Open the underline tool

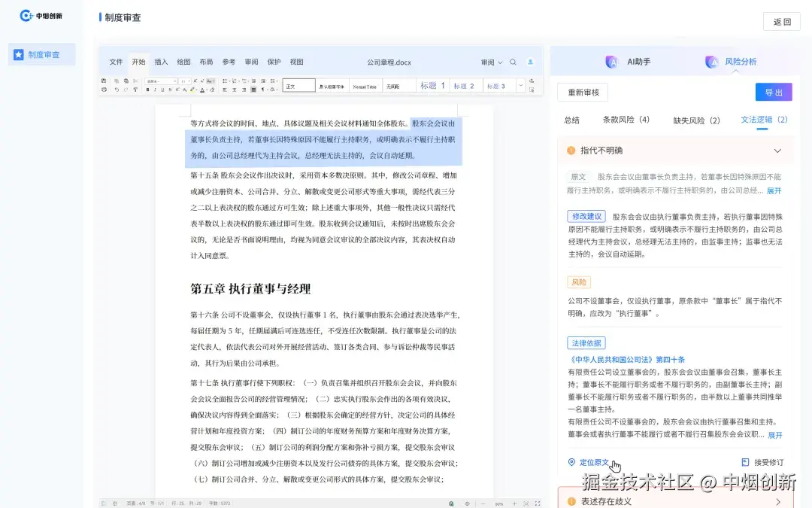[162, 90]
